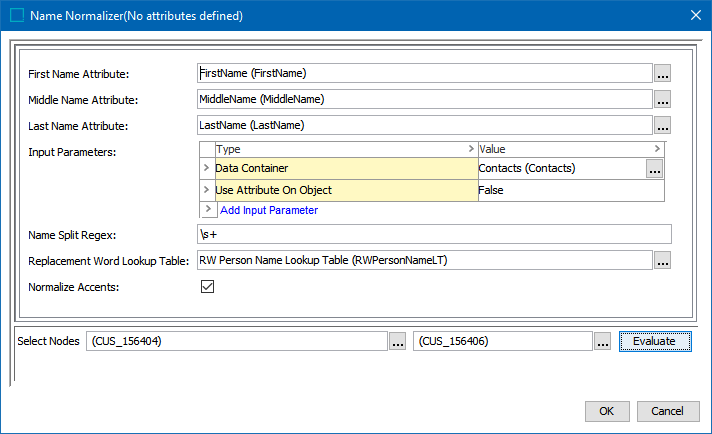Browse for Data Container value Contacts
This screenshot has height=434, width=712.
(x=654, y=169)
